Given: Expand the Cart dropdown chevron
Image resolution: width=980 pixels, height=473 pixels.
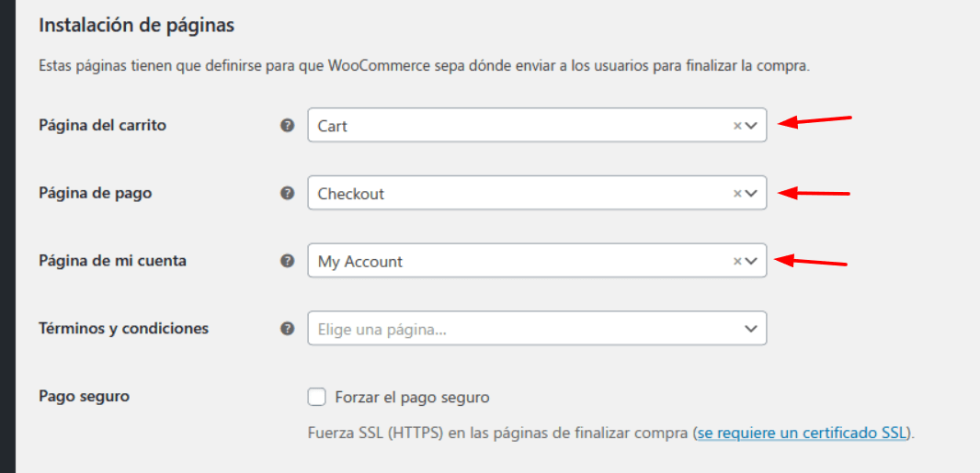Looking at the screenshot, I should point(751,126).
